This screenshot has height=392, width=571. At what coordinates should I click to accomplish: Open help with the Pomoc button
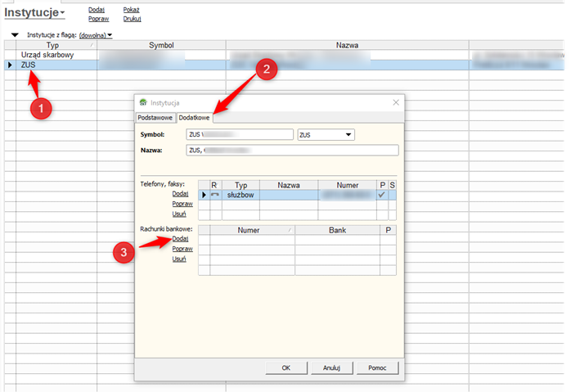377,368
